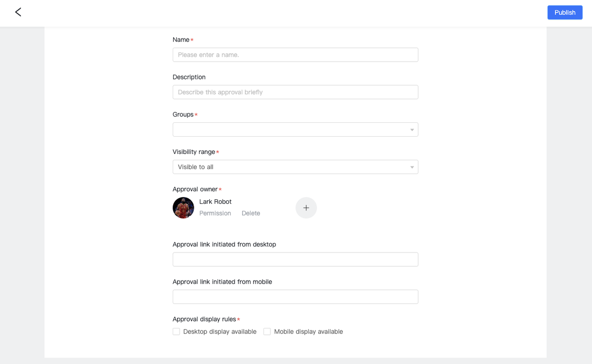Click the desktop approval link field

(x=295, y=259)
